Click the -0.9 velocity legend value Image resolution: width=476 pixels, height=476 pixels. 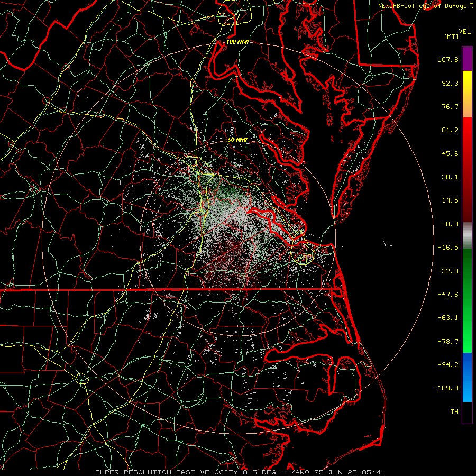tap(450, 224)
